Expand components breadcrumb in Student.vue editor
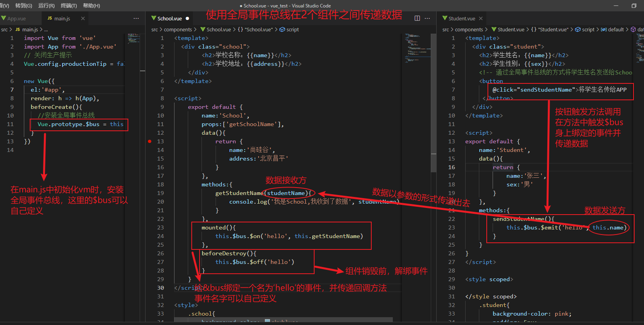The image size is (644, 325). click(x=469, y=29)
